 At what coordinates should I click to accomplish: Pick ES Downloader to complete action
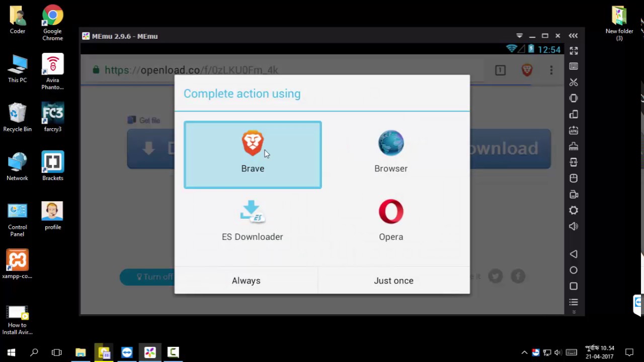click(x=253, y=221)
